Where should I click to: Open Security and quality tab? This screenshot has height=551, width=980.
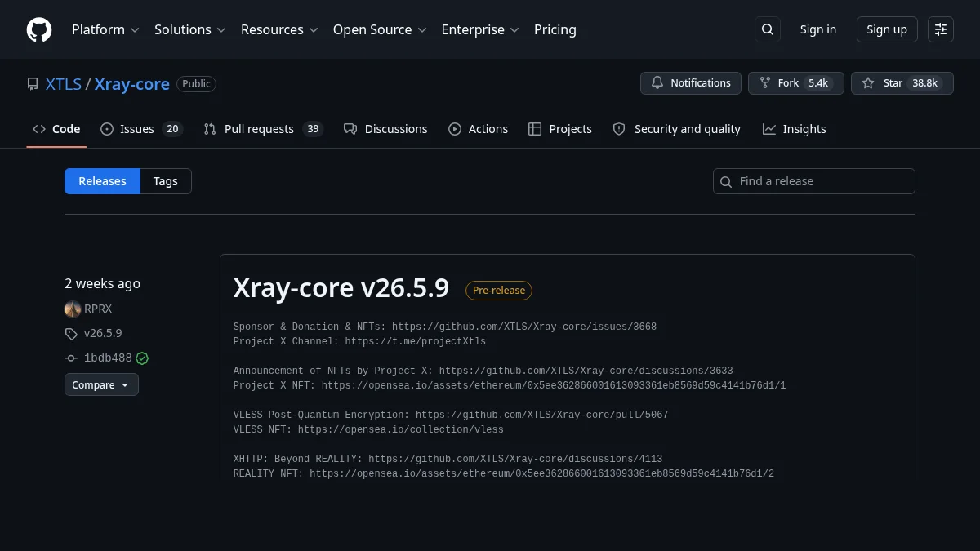pos(677,129)
